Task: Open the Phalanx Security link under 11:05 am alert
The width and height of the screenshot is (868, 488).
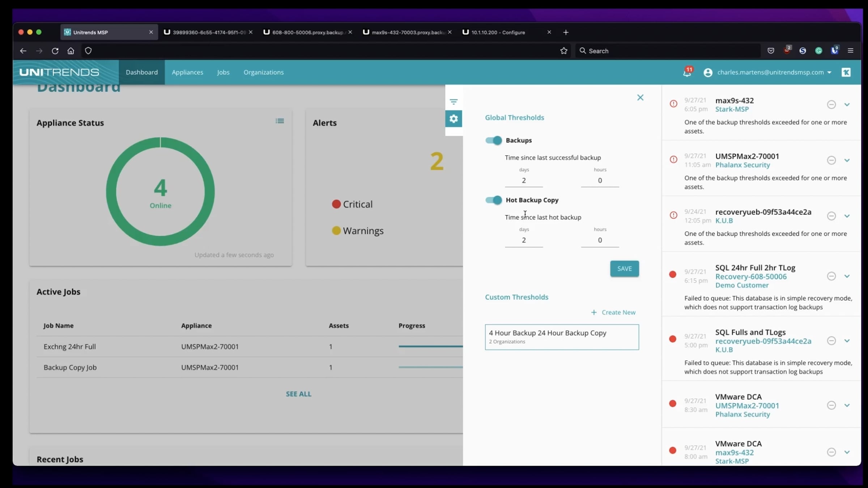Action: tap(743, 165)
